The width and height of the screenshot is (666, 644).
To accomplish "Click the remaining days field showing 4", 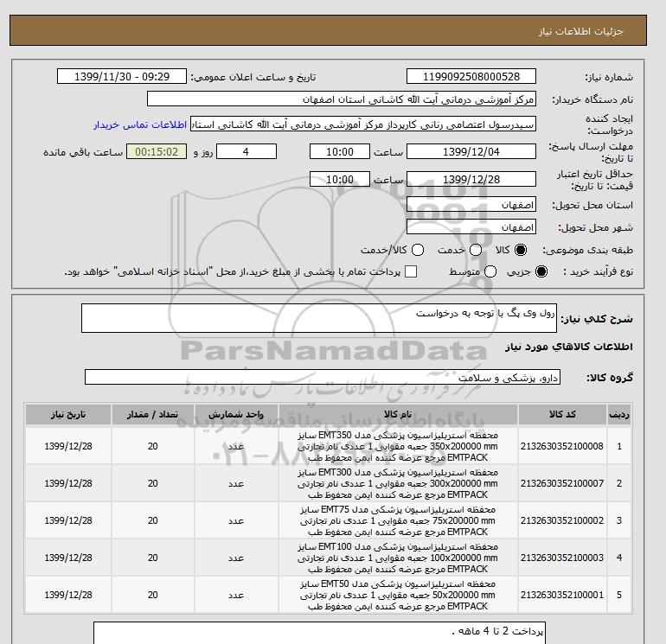I will point(247,151).
